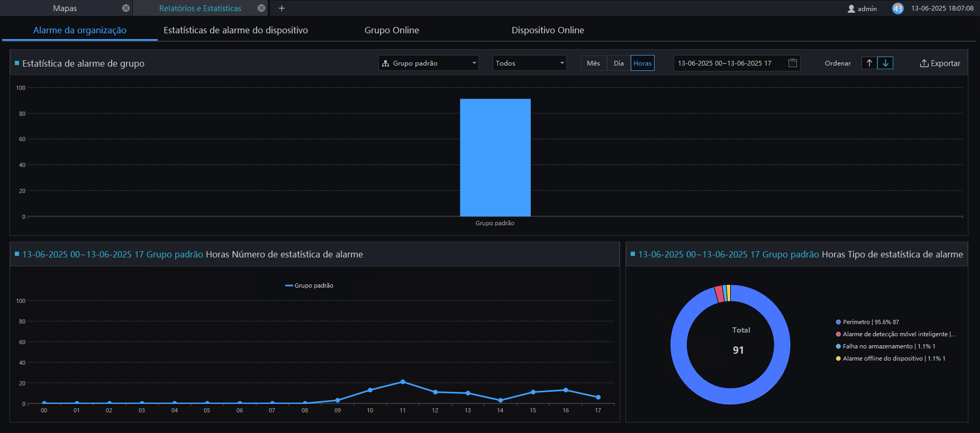Screen dimensions: 980x433
Task: Open the calendar date picker icon
Action: coord(793,63)
